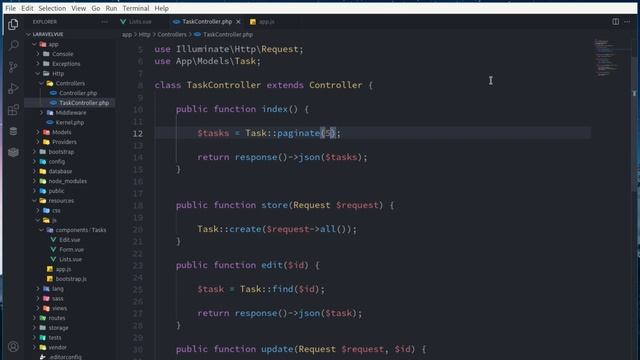Expand the vendor folder

[x=57, y=347]
